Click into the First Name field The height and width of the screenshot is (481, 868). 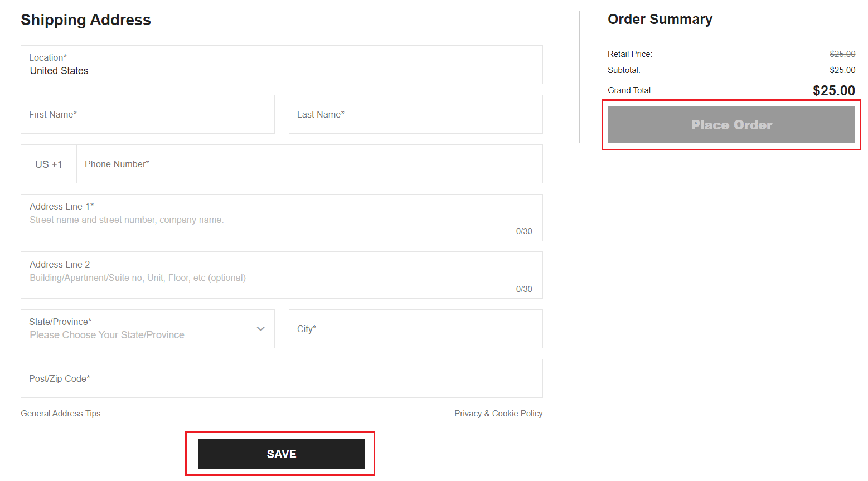[147, 114]
